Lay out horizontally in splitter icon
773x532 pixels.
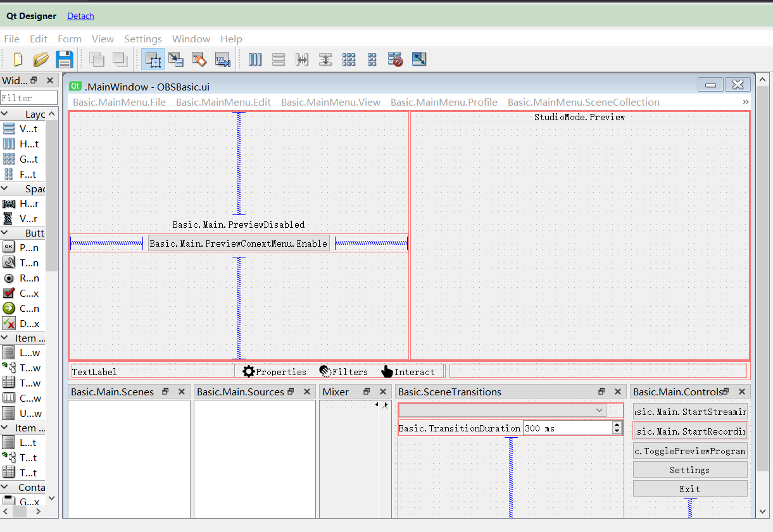(302, 59)
